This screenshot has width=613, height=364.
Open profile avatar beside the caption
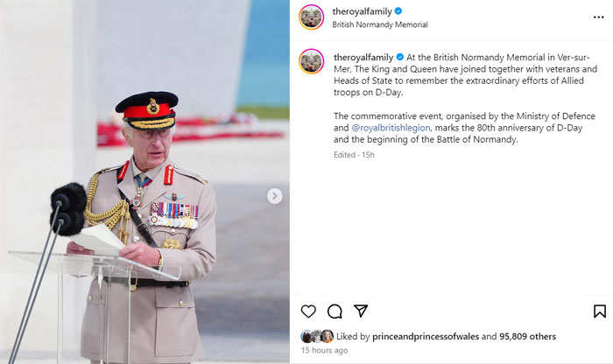pyautogui.click(x=312, y=61)
